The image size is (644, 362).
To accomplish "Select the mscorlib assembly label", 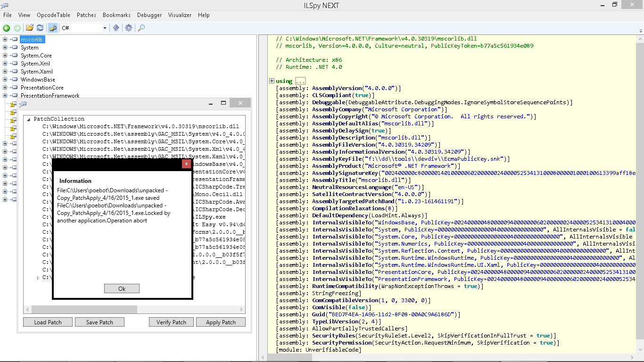I will point(32,40).
